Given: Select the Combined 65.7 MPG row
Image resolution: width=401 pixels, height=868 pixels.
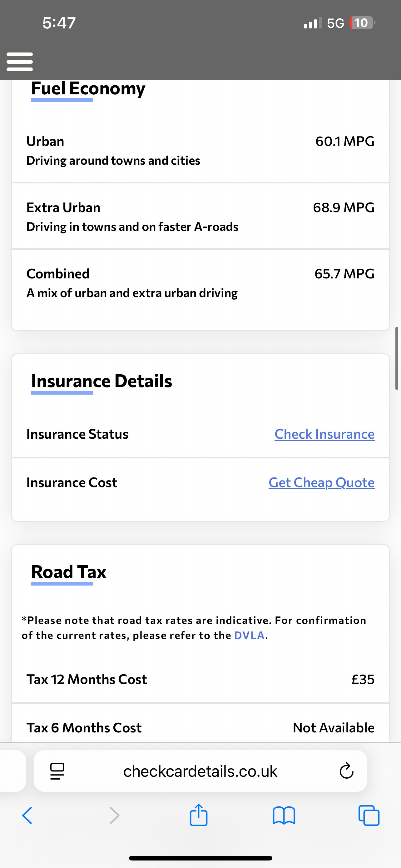Looking at the screenshot, I should [x=200, y=283].
